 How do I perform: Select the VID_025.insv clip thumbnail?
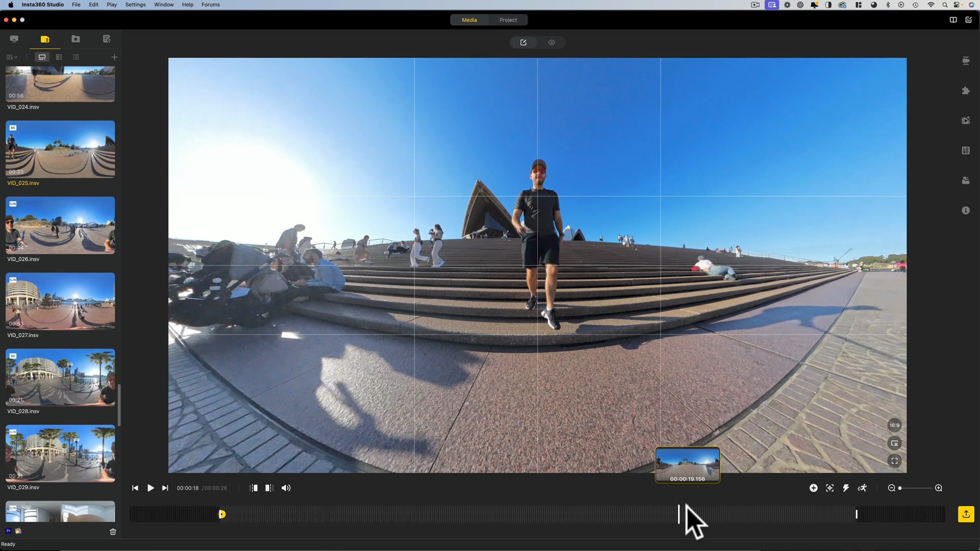60,149
